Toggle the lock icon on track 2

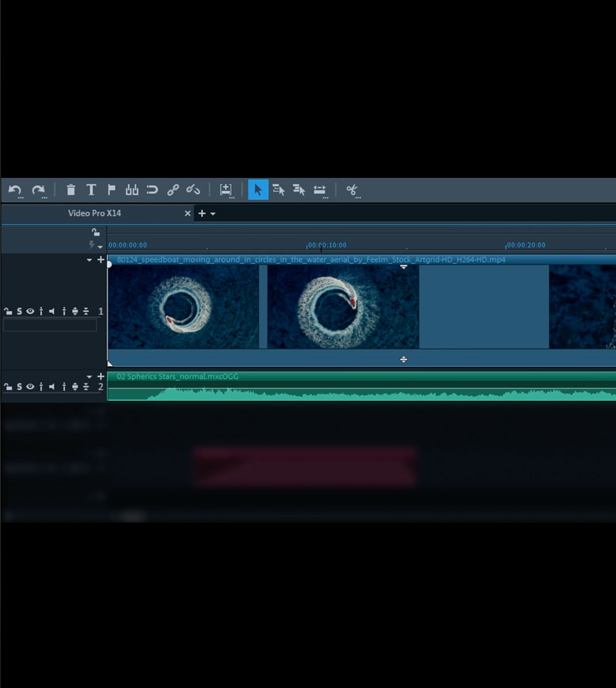coord(9,386)
